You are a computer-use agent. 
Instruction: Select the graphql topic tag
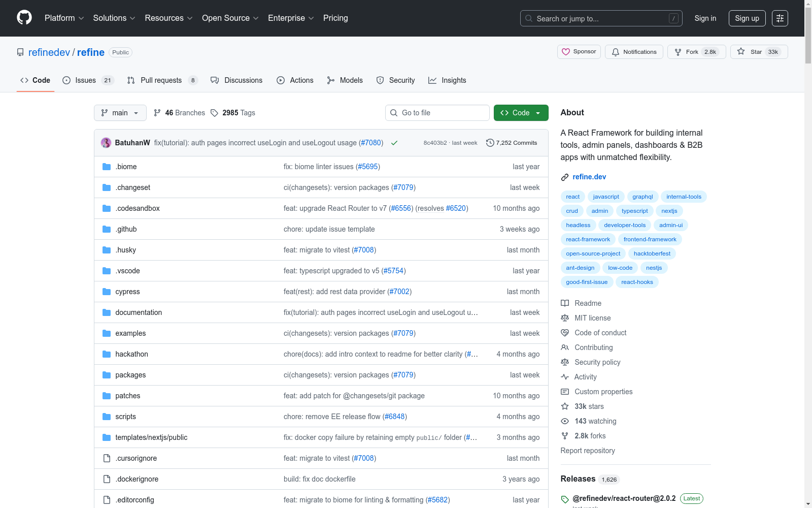(x=642, y=197)
